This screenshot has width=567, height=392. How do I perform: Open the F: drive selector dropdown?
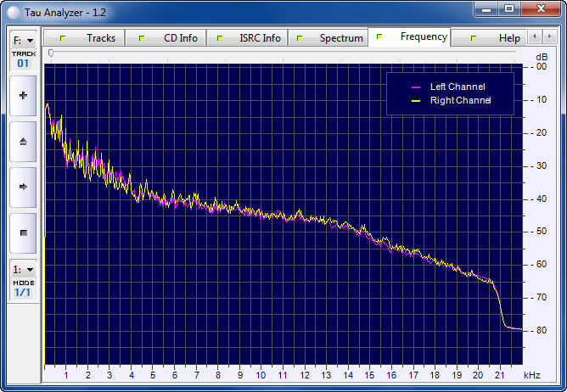[x=23, y=40]
